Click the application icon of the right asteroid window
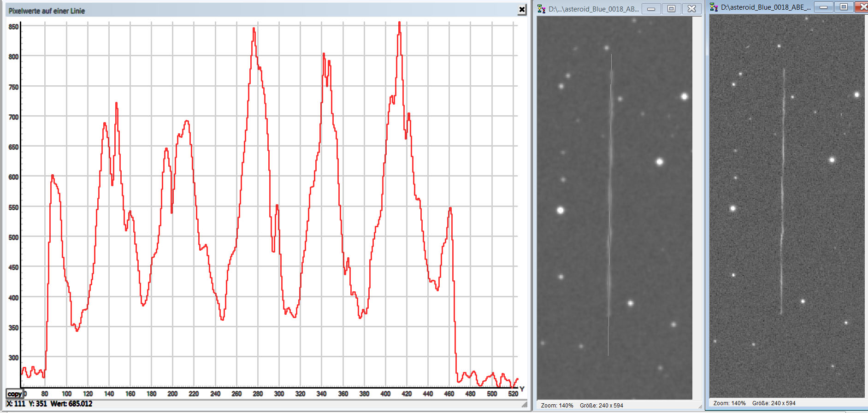Viewport: 868px width, 413px height. (714, 7)
